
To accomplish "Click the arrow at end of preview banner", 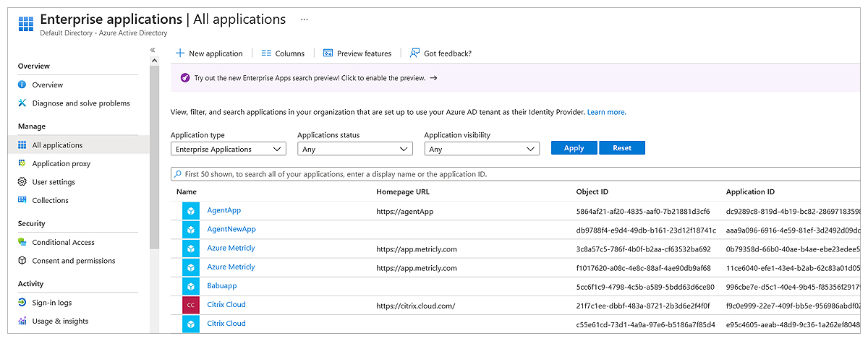I will point(433,78).
